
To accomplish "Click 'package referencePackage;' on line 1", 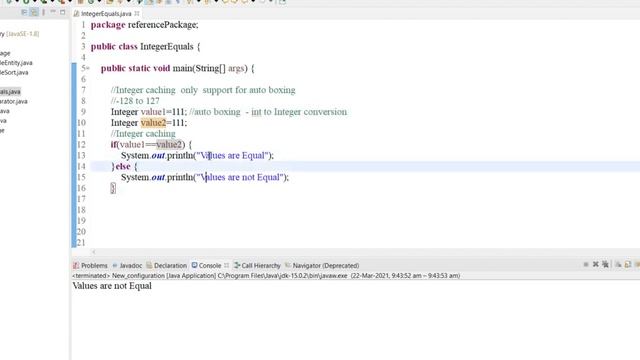I will pos(144,25).
